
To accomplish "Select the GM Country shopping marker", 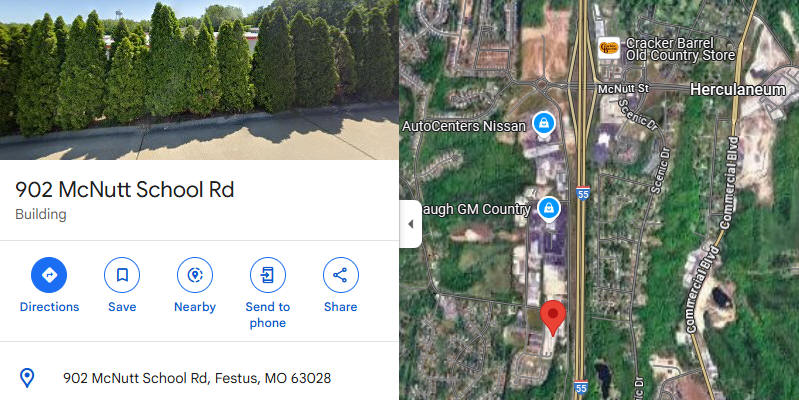I will (549, 209).
